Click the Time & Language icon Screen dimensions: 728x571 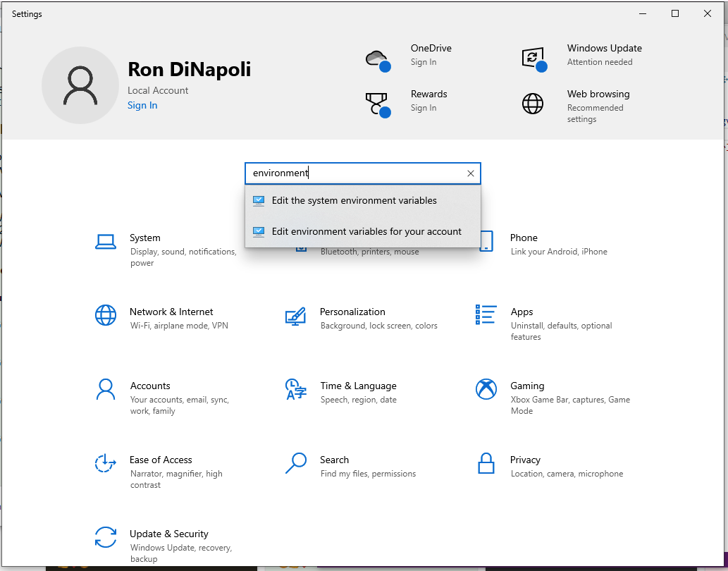point(295,389)
